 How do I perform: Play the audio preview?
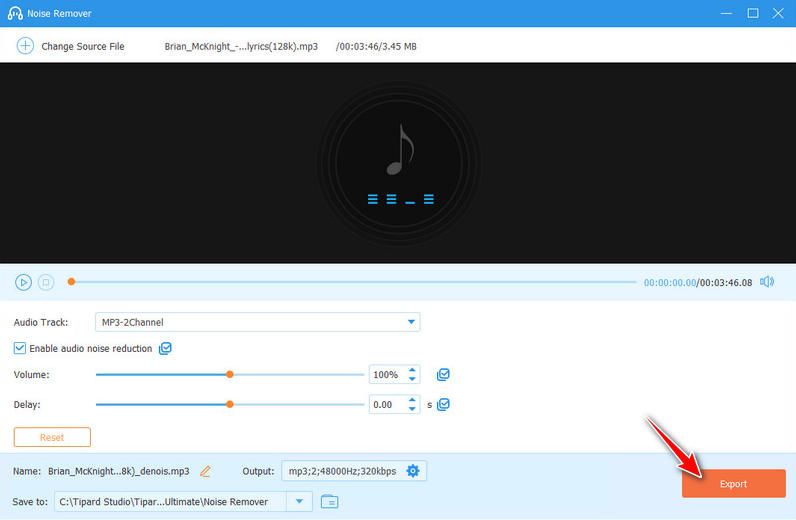pyautogui.click(x=23, y=282)
